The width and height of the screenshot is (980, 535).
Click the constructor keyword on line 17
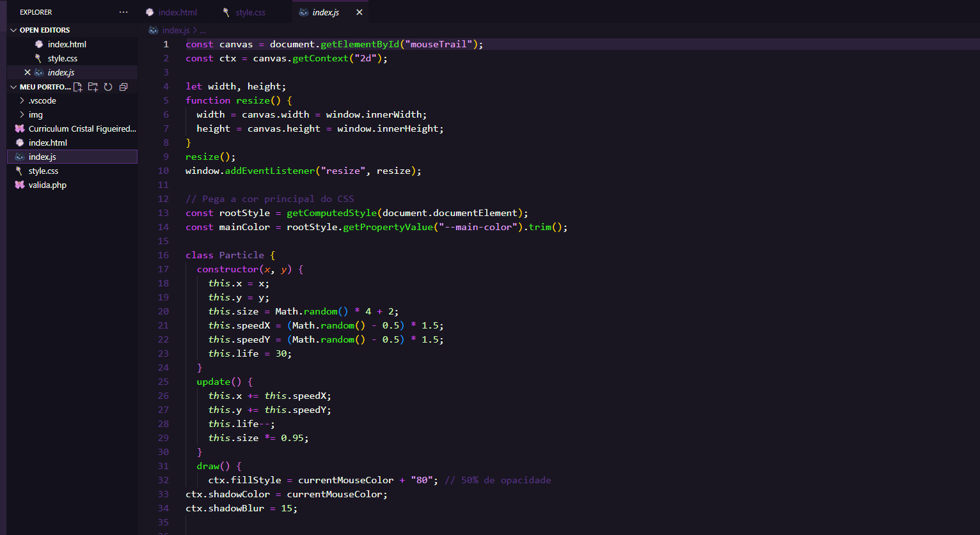coord(228,269)
